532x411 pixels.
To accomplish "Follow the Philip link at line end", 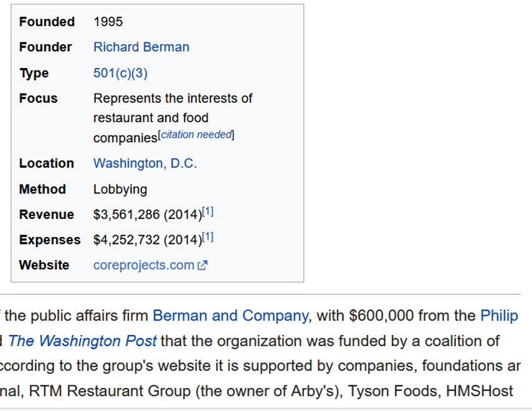I will coord(499,316).
